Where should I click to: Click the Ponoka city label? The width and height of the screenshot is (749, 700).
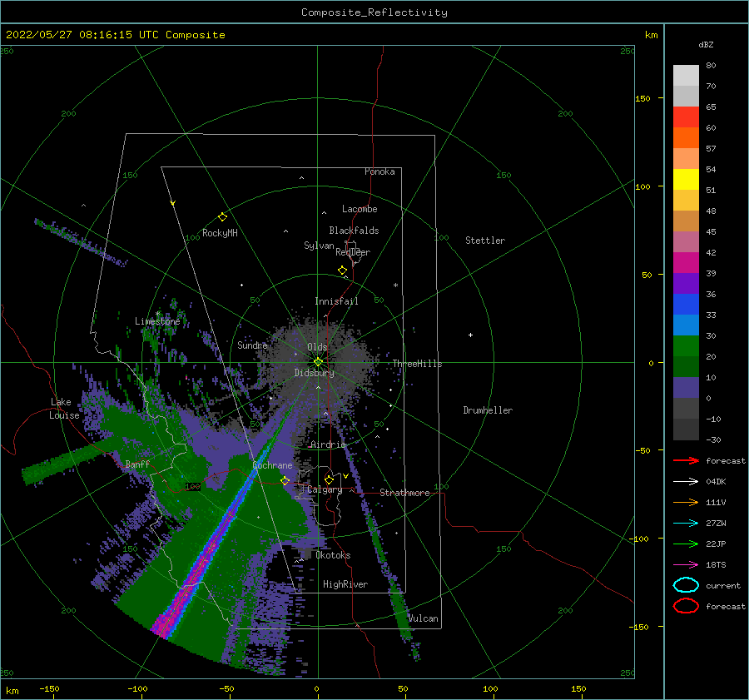click(379, 171)
